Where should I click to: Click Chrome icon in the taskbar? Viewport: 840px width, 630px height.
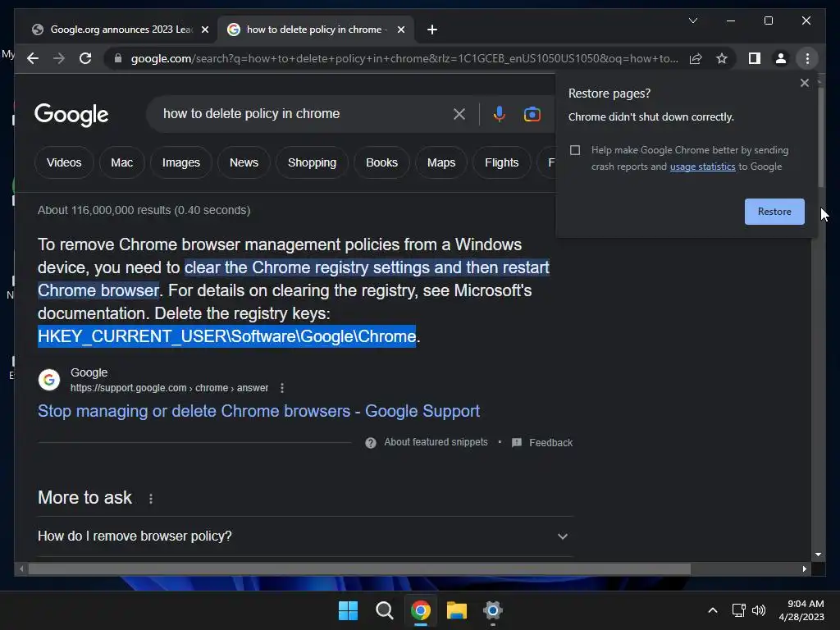(421, 610)
